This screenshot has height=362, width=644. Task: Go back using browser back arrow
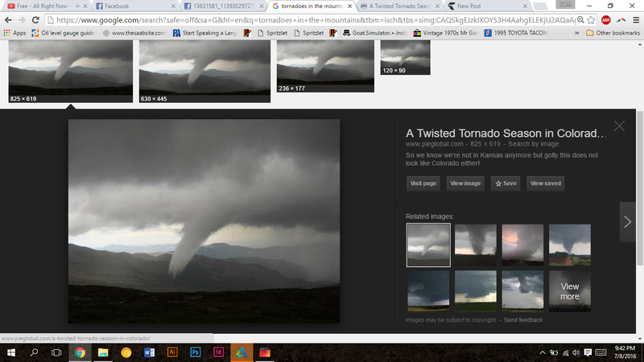pos(8,20)
